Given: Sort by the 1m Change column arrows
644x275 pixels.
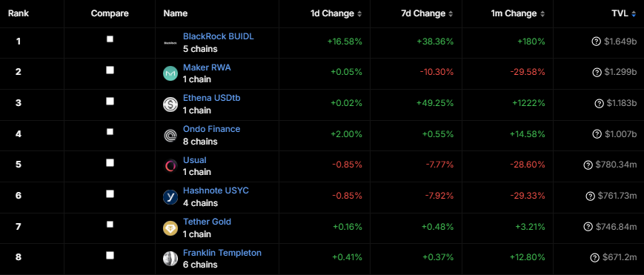Looking at the screenshot, I should [x=542, y=14].
